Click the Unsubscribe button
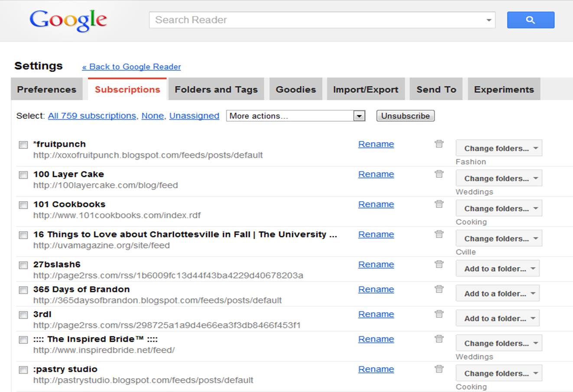This screenshot has width=573, height=392. 405,116
